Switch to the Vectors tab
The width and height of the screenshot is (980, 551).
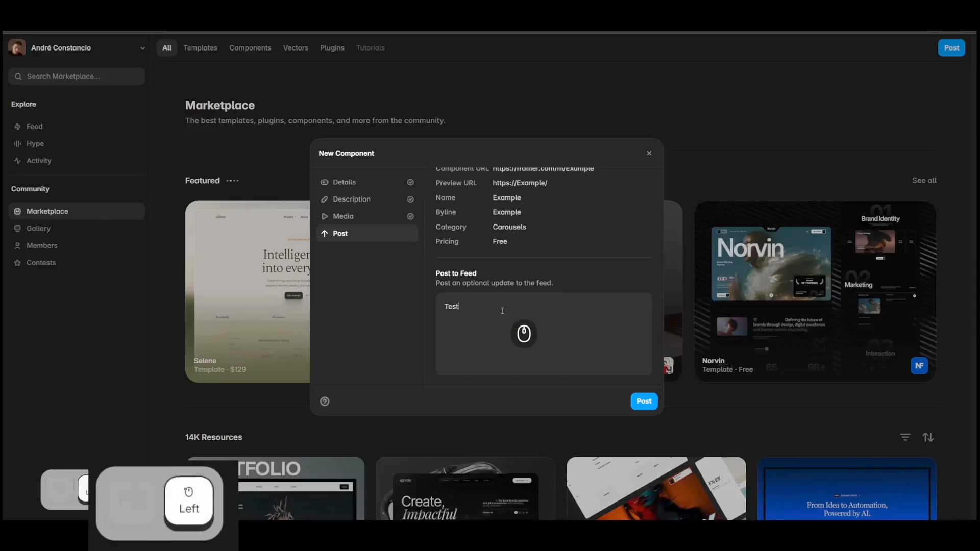(x=296, y=48)
